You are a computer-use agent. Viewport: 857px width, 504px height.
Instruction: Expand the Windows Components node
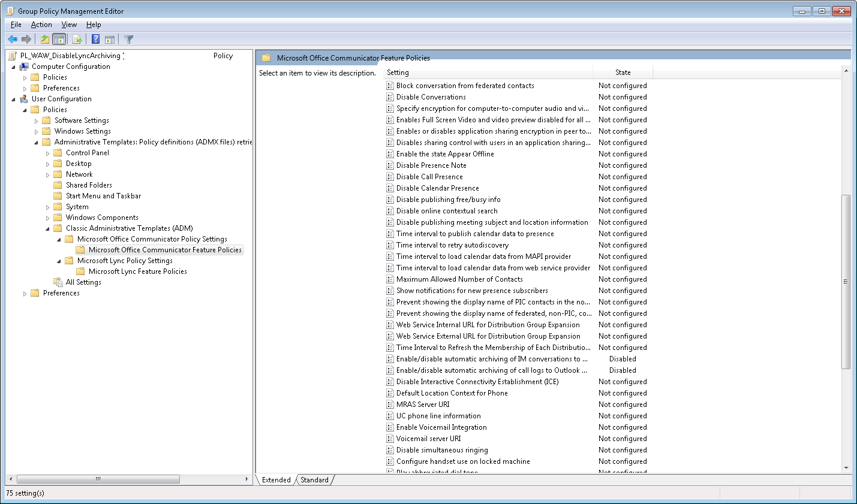(x=47, y=218)
